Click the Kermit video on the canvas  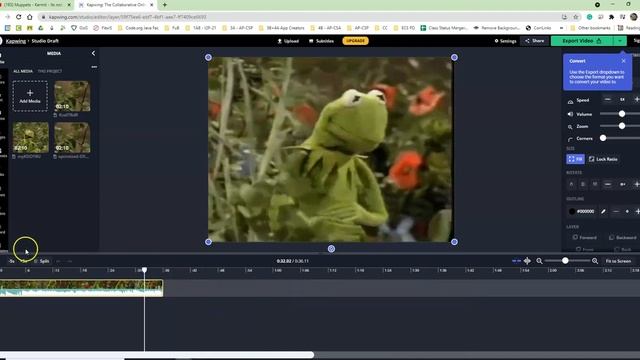tap(331, 149)
